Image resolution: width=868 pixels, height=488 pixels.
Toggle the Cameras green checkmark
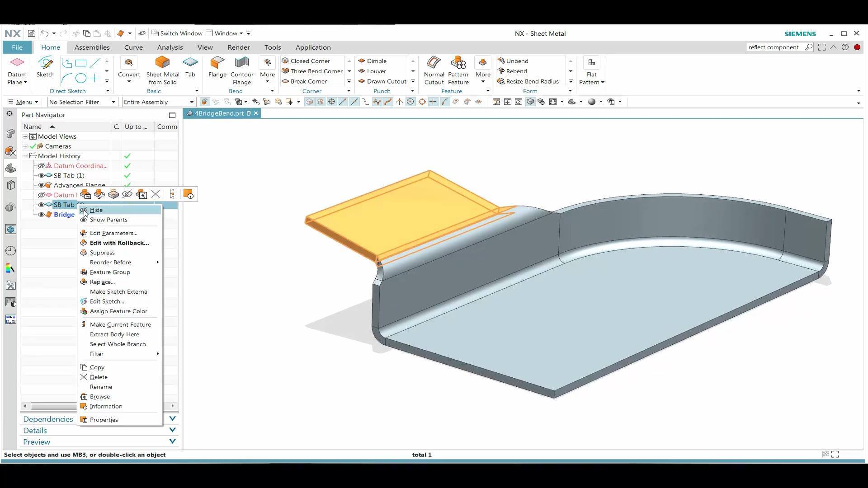point(33,146)
